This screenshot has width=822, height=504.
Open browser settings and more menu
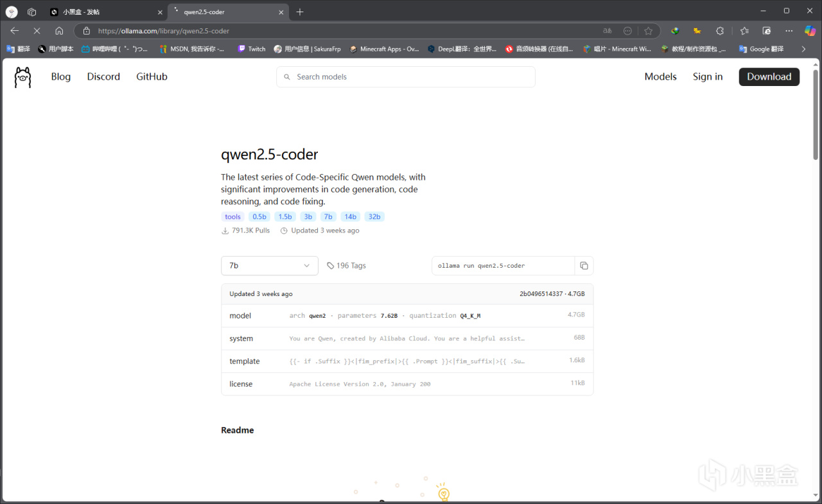point(789,31)
